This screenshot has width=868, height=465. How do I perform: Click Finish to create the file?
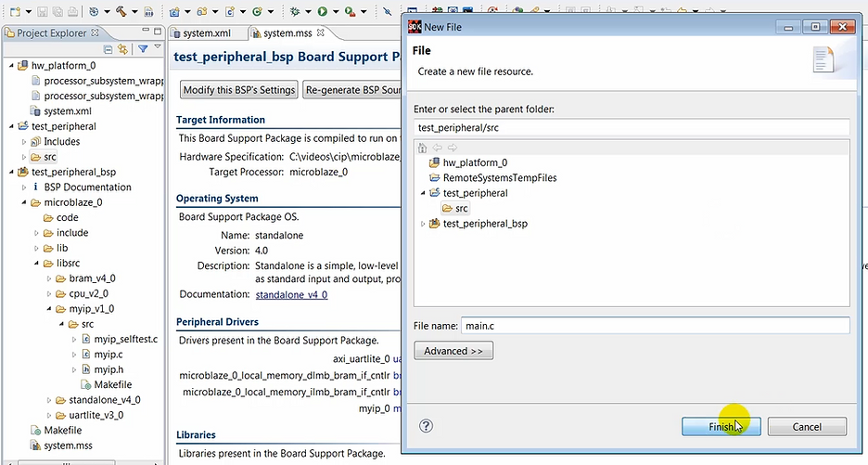[721, 426]
